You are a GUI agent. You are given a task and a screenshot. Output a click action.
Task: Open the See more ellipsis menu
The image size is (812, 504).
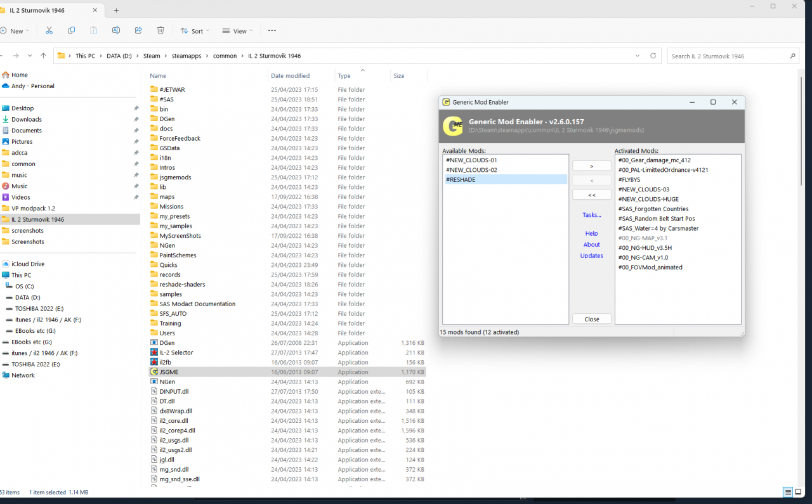tap(272, 30)
